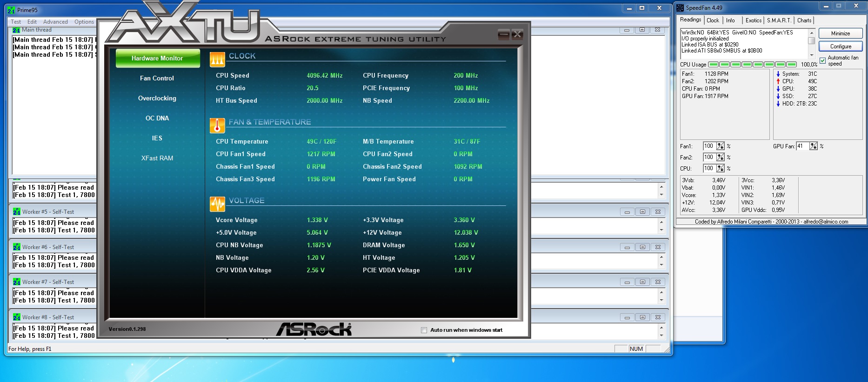Click the Vcore Voltage value 1.338 V
868x382 pixels.
[x=317, y=220]
